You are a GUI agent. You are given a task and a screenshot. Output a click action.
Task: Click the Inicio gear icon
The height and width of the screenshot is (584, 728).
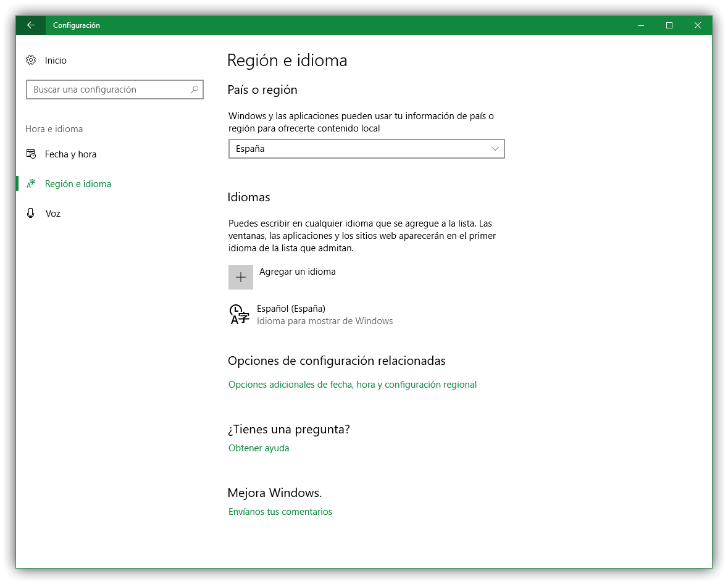pos(31,60)
